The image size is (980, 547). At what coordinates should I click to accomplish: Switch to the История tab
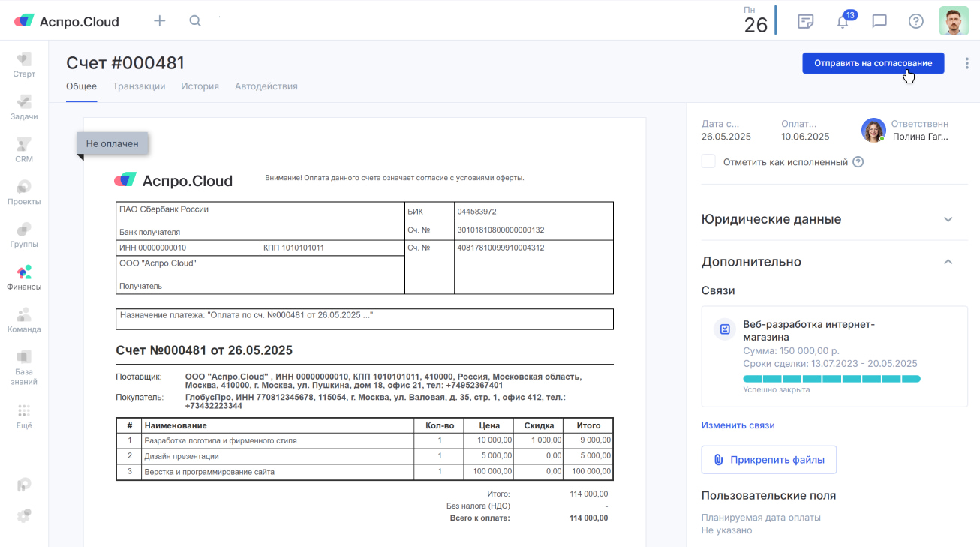coord(200,86)
